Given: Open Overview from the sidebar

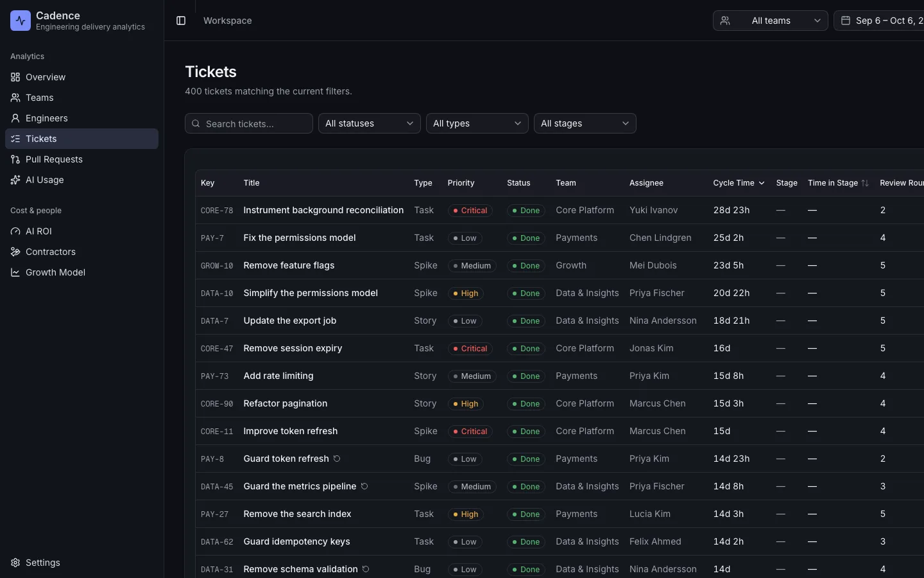Looking at the screenshot, I should pyautogui.click(x=81, y=77).
